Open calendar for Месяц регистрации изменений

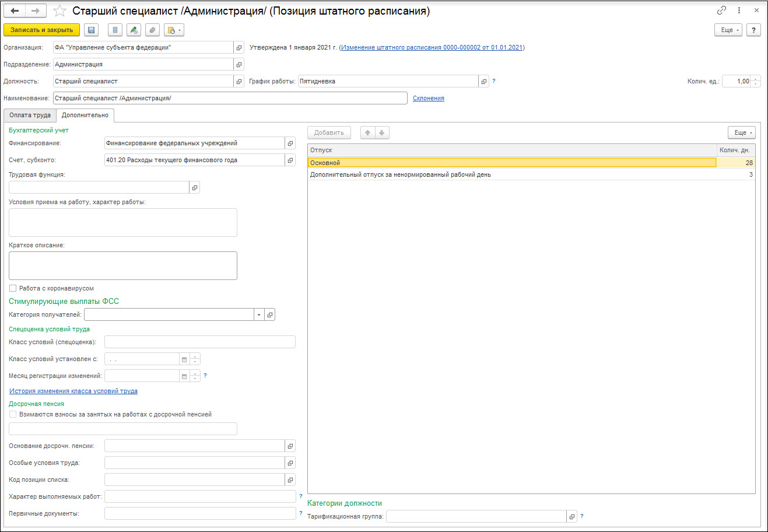point(184,376)
